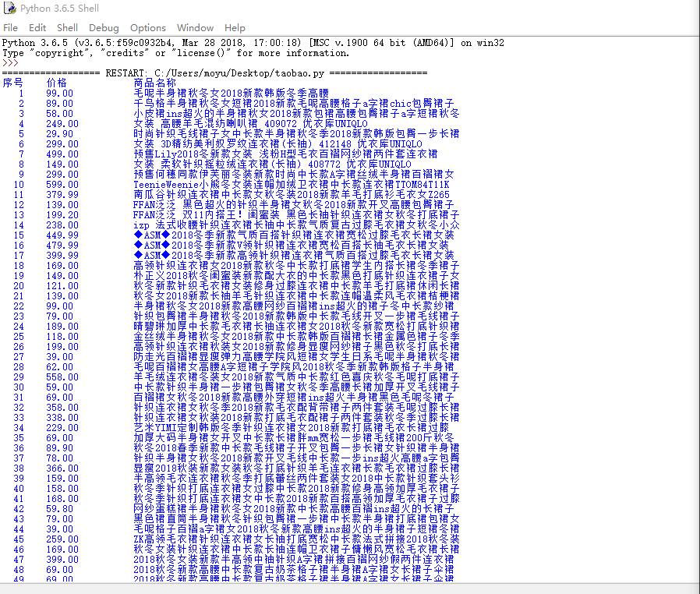This screenshot has height=594, width=700.
Task: Open the Window menu
Action: click(x=195, y=27)
